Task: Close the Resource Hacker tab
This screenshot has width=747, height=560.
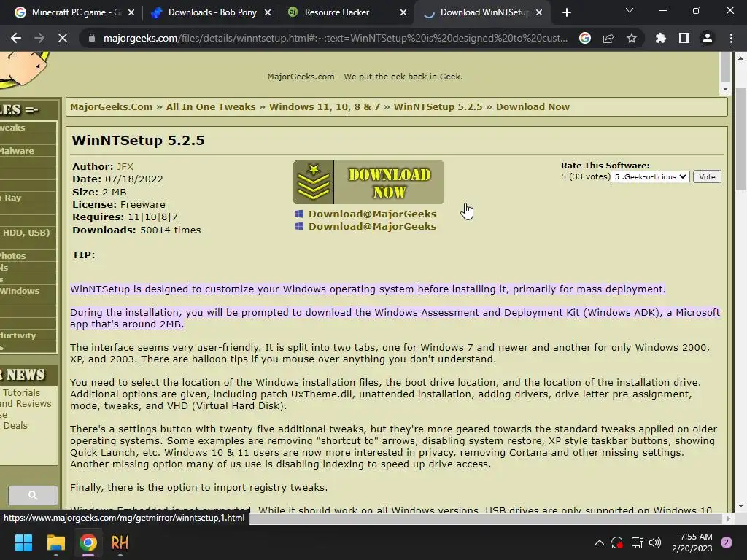Action: click(x=403, y=12)
